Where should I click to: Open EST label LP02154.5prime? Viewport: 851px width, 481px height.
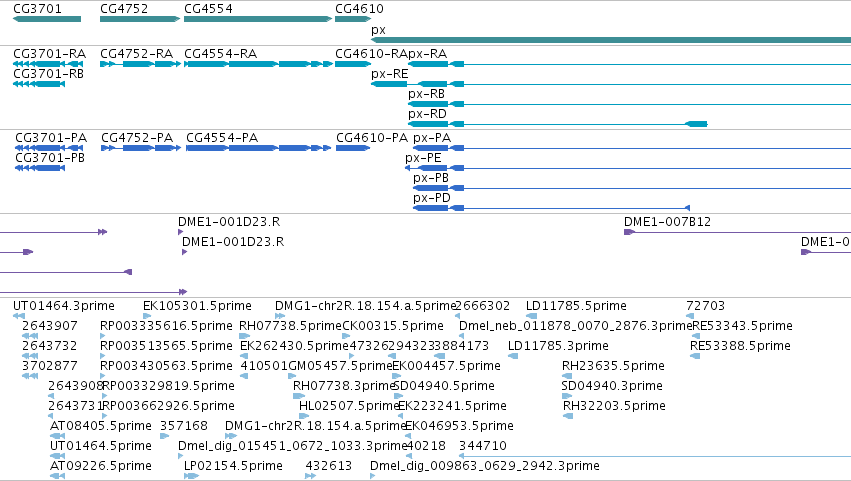click(233, 467)
